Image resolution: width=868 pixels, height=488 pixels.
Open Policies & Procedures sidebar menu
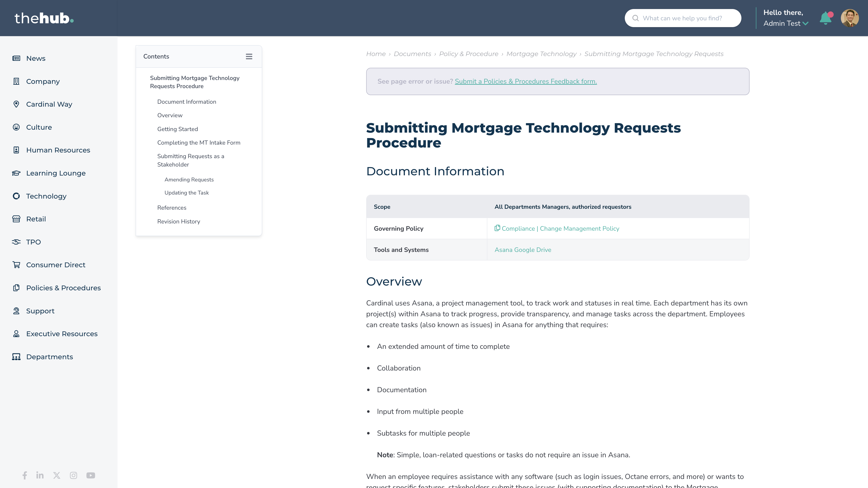(x=63, y=288)
